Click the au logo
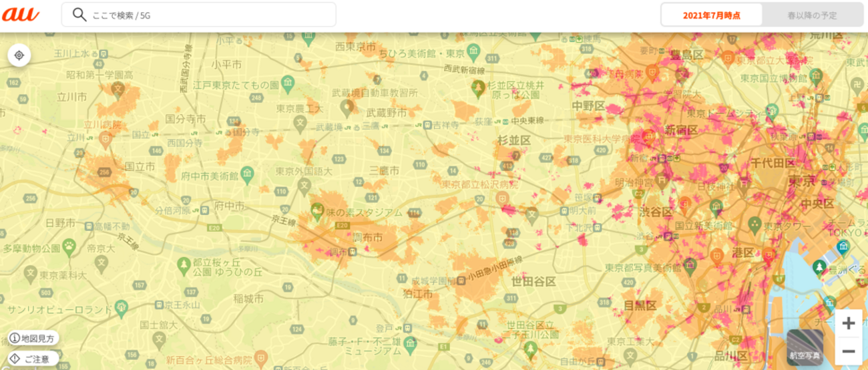Screen dimensions: 868x370 (21, 14)
